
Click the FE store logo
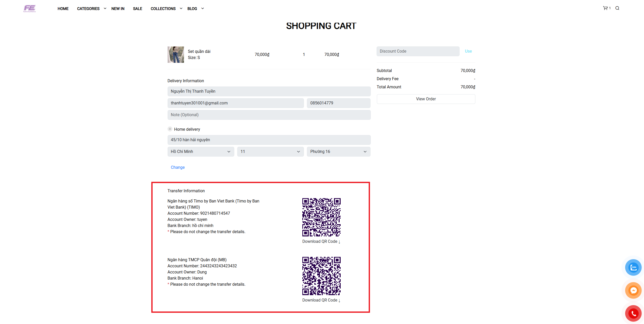pyautogui.click(x=30, y=8)
